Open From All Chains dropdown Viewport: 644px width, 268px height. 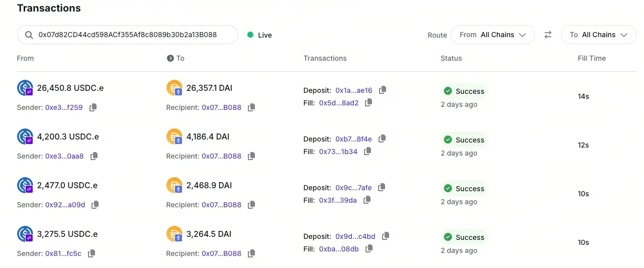493,35
